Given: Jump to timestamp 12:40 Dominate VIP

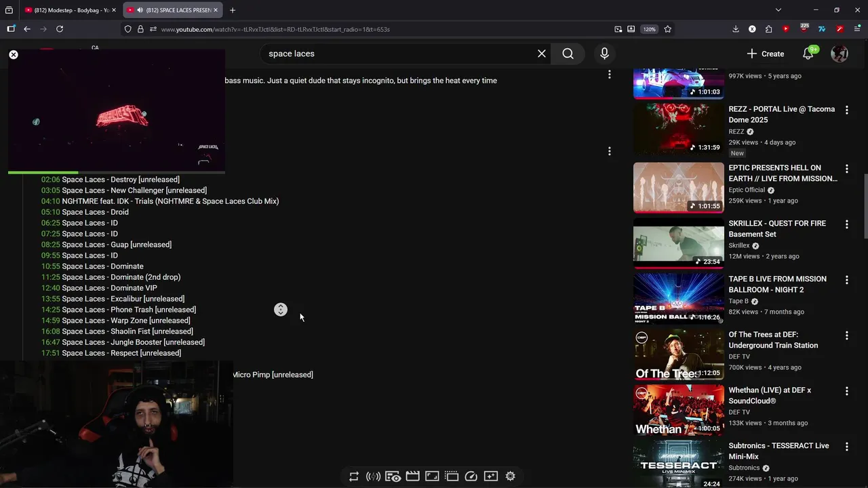Looking at the screenshot, I should (51, 288).
